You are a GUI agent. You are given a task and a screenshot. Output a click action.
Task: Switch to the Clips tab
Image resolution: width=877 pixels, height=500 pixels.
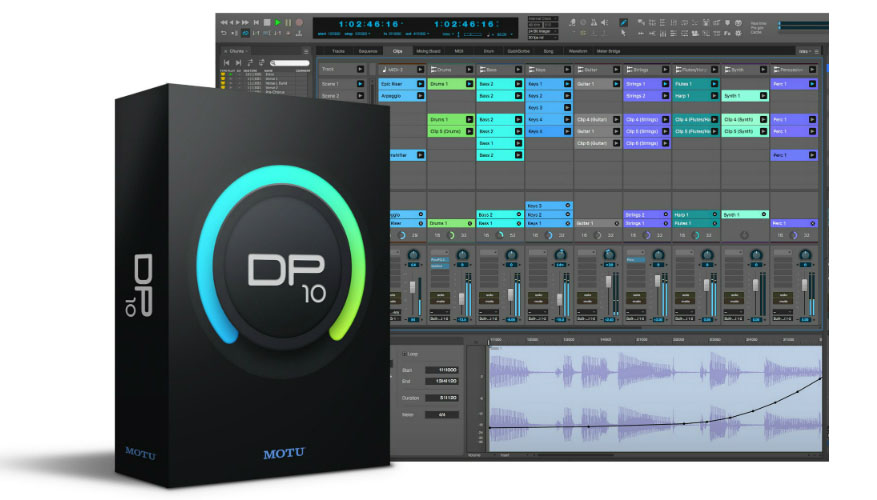coord(398,51)
